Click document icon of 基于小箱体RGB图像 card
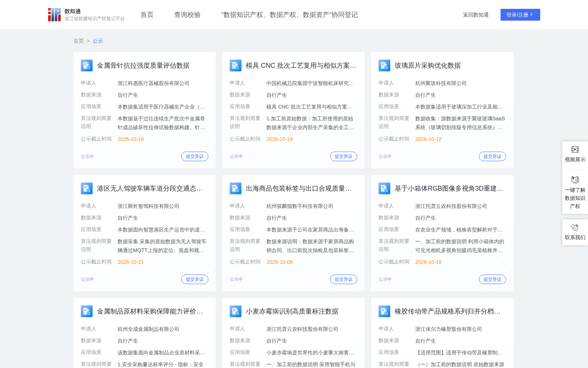588x368 pixels. point(384,188)
